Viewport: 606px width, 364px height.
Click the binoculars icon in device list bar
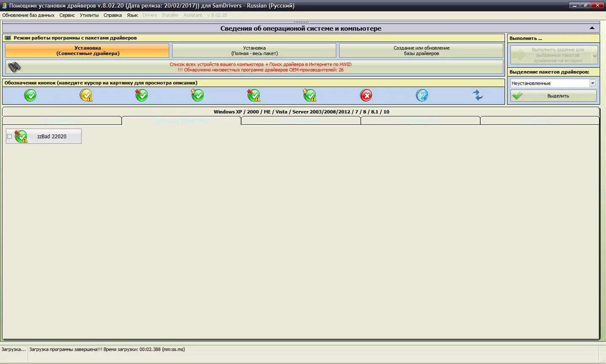(x=14, y=67)
